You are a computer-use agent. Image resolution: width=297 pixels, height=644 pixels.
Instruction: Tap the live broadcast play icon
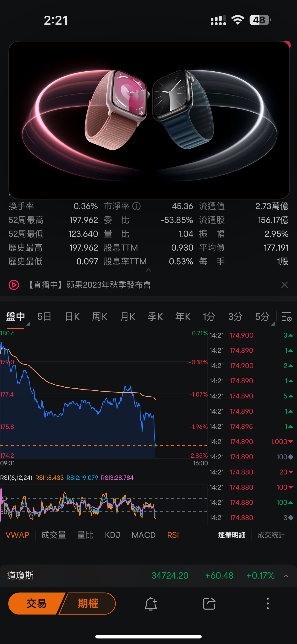click(x=14, y=285)
